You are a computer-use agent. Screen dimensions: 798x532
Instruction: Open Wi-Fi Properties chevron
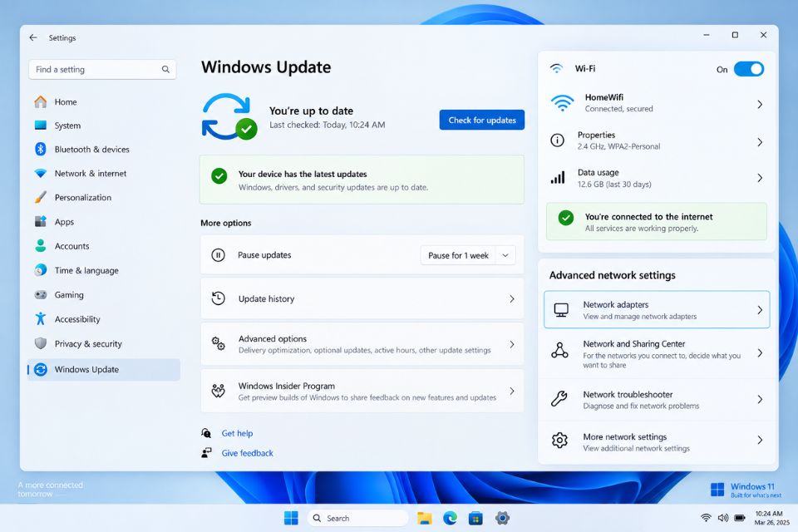(759, 142)
